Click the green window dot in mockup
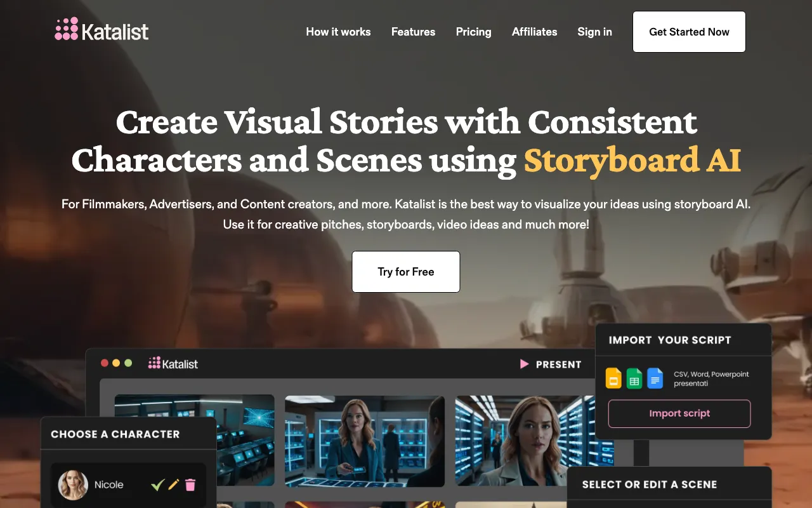This screenshot has height=508, width=812. (128, 363)
